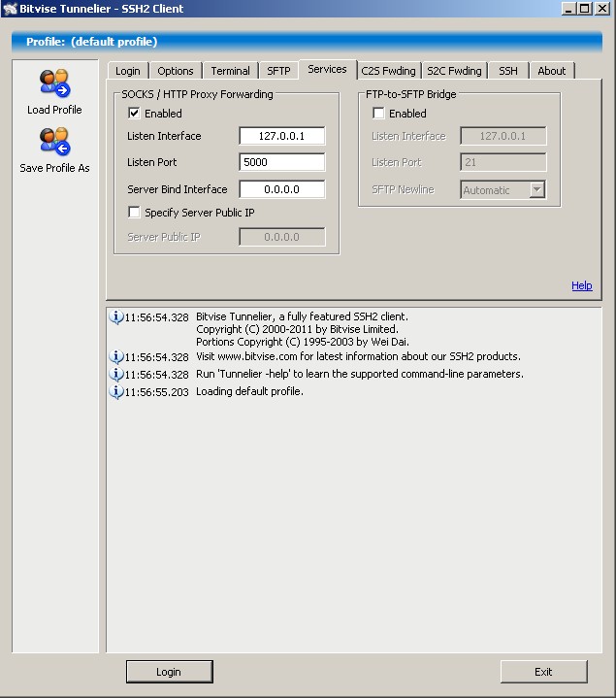Tick the Specify Server Public IP checkbox
This screenshot has height=698, width=616.
[x=134, y=212]
